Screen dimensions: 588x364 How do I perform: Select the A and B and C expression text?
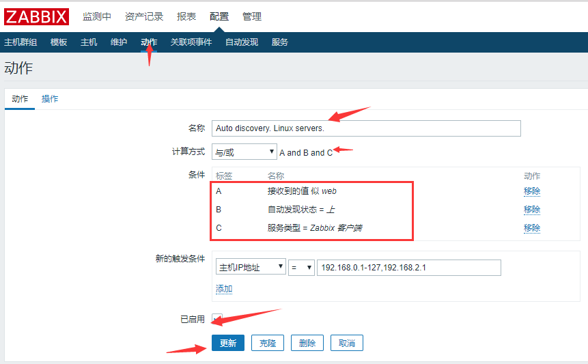(x=306, y=153)
